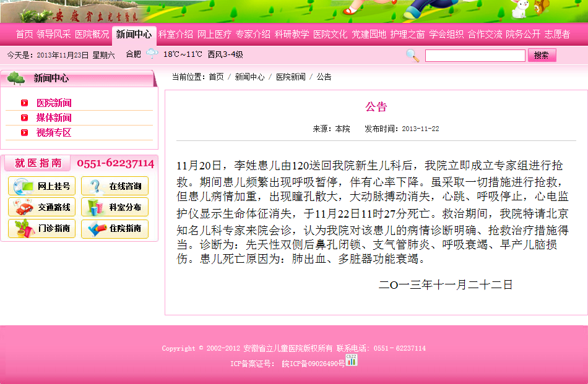Open 网上挂号 online registration button
This screenshot has height=384, width=588.
click(x=42, y=186)
